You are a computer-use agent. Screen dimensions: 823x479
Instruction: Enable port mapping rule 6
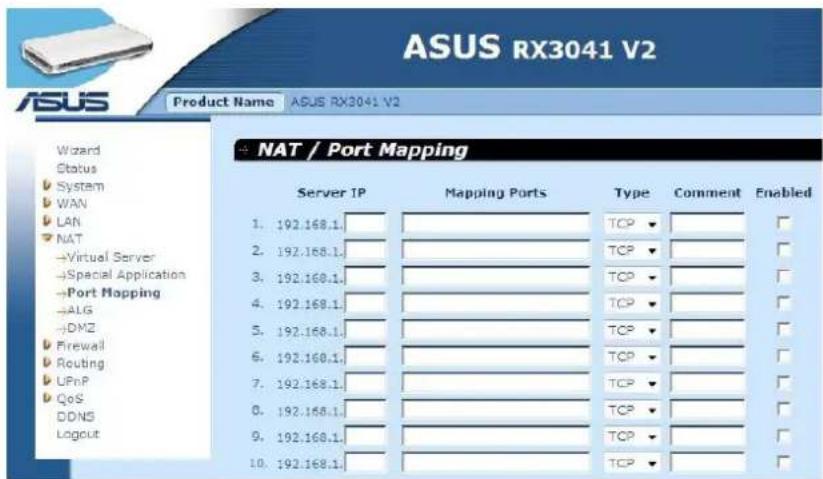click(x=783, y=356)
